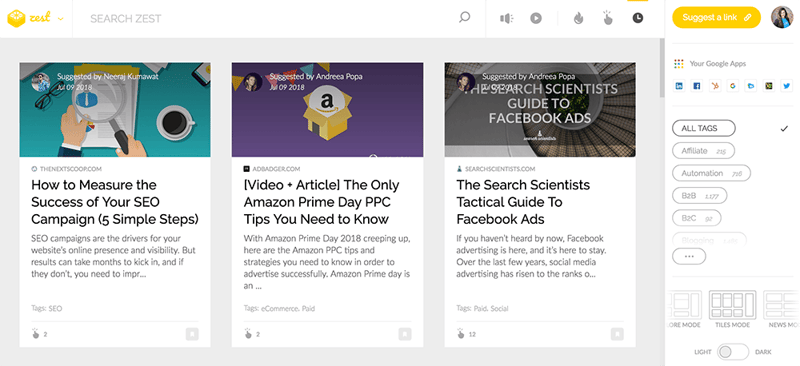Expand more tags with ellipsis button

coord(689,256)
